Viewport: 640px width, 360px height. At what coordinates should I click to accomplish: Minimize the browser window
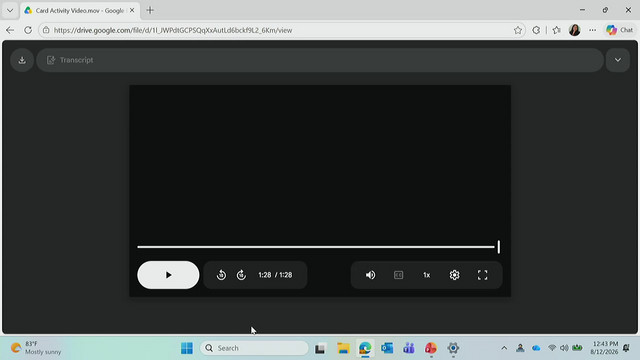[x=582, y=10]
